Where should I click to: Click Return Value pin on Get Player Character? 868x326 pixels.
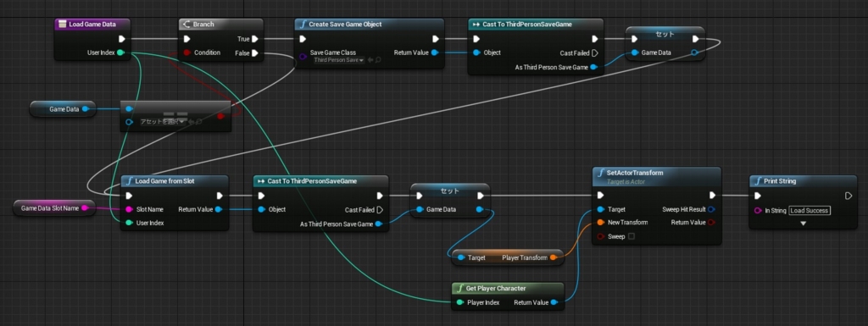click(x=554, y=302)
